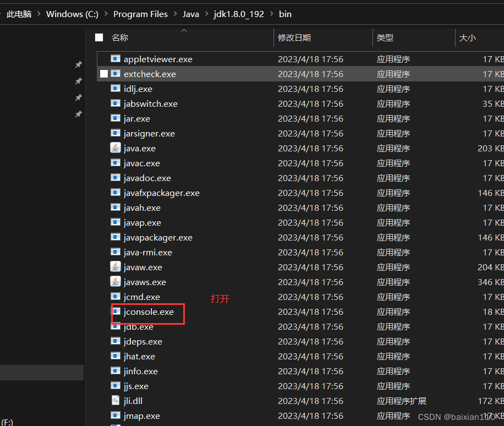The height and width of the screenshot is (426, 504).
Task: Navigate to Windows (C:) in breadcrumb
Action: pos(72,14)
